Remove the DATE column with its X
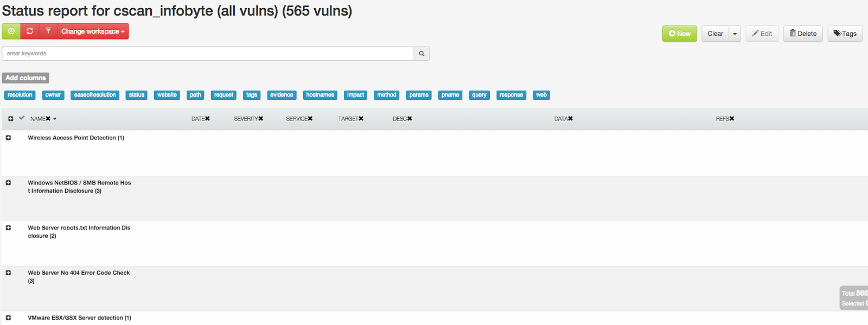Viewport: 868px width, 325px height. tap(207, 119)
